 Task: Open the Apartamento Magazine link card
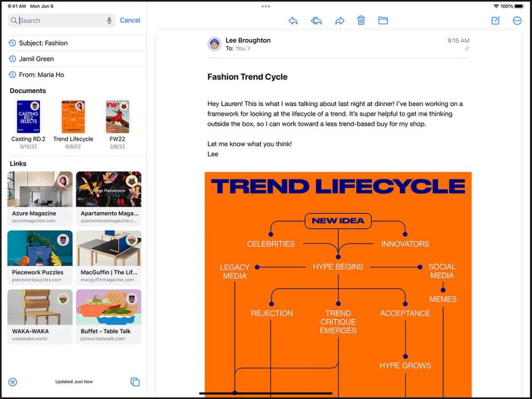coord(108,199)
